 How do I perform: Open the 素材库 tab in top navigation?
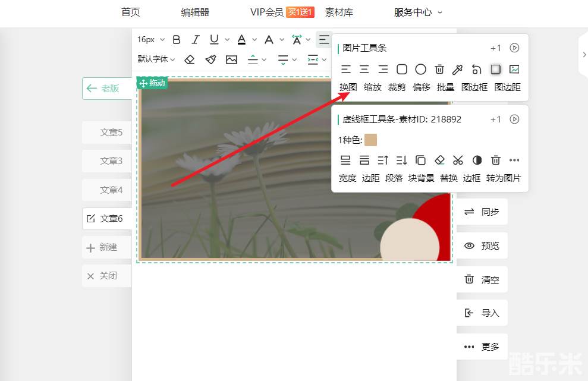[339, 12]
